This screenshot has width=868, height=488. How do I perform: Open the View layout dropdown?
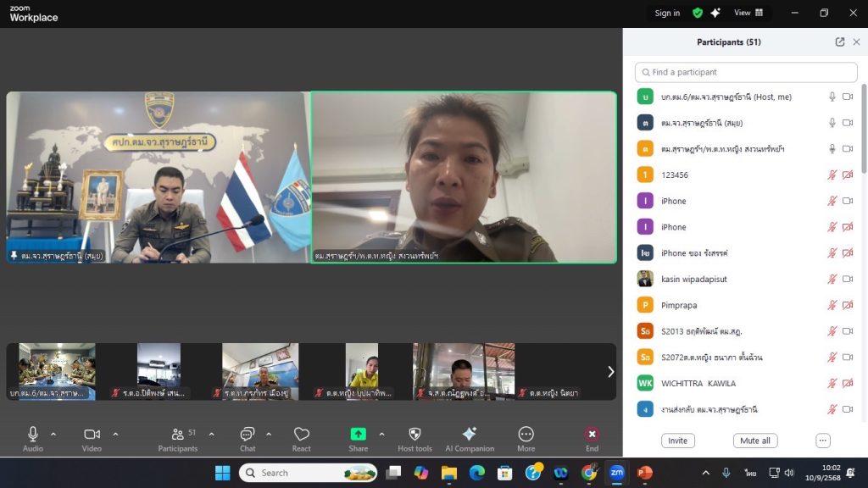(x=748, y=13)
